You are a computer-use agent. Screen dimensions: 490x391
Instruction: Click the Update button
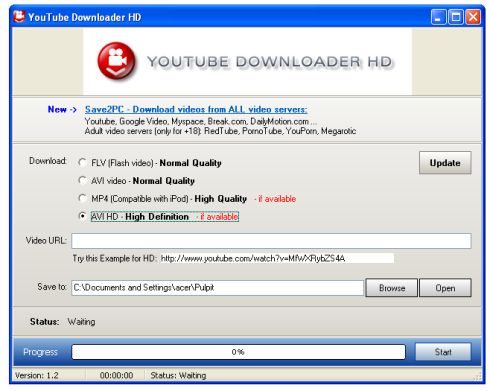click(445, 163)
